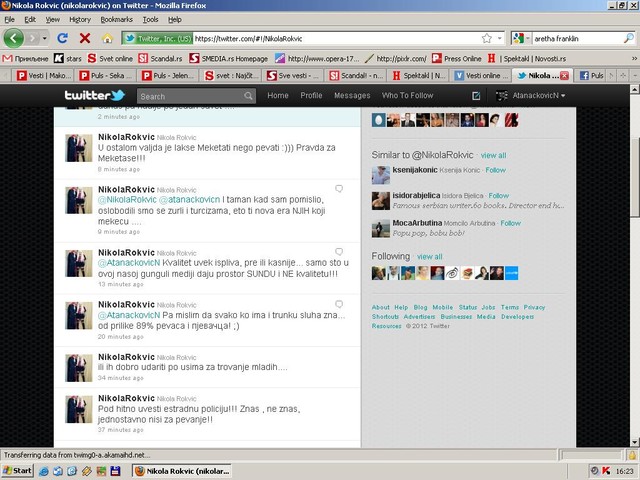This screenshot has width=640, height=480.
Task: Open the Windows Start menu
Action: click(18, 470)
